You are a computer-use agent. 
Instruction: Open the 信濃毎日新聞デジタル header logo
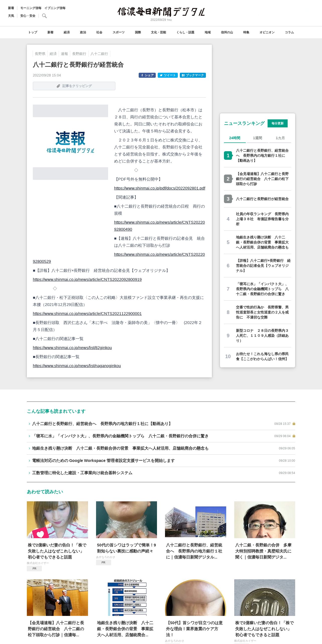pos(161,12)
